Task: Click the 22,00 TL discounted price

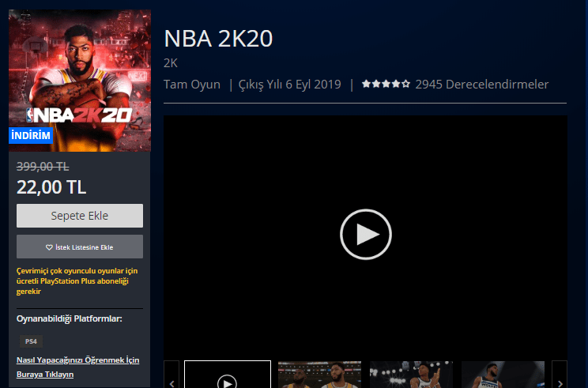Action: point(51,187)
